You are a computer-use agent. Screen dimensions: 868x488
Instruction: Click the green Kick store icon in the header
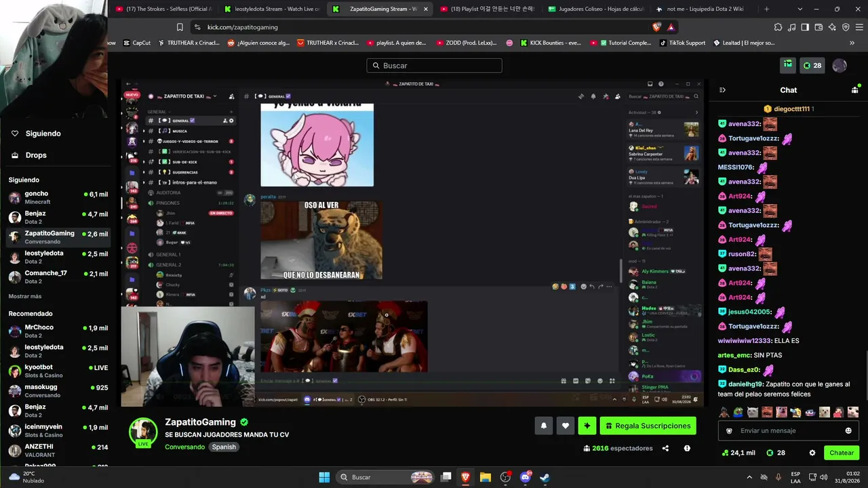click(x=788, y=65)
